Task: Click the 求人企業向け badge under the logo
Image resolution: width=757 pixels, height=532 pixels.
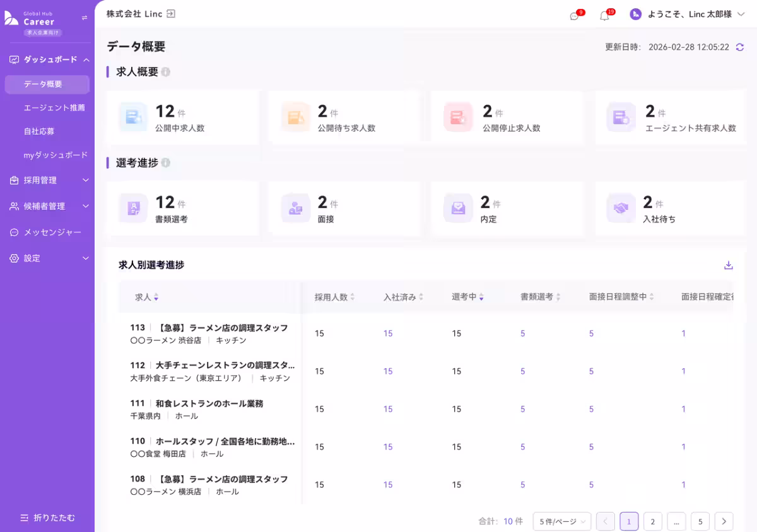Action: tap(43, 32)
